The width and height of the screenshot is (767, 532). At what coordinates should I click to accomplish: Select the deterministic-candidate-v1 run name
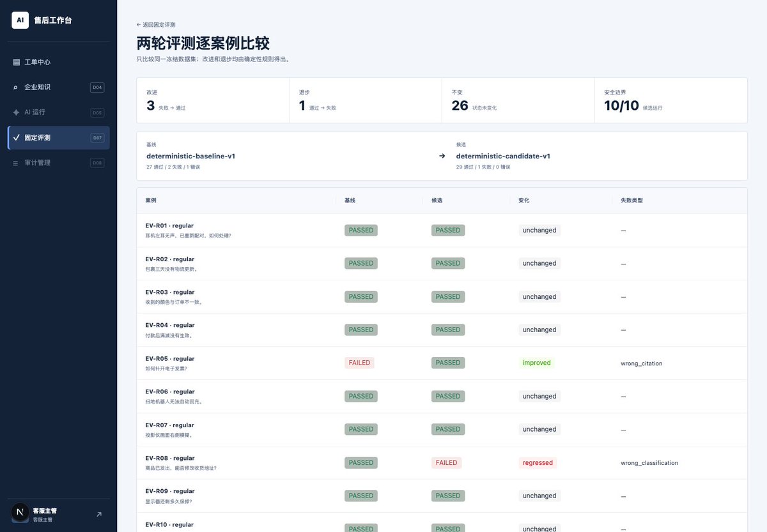click(x=503, y=156)
